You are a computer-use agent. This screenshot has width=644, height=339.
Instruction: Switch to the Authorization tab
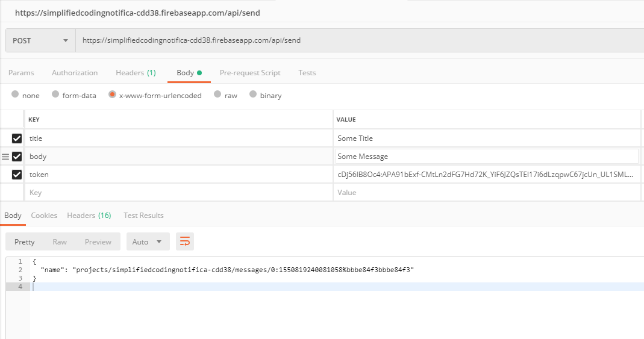(x=75, y=73)
